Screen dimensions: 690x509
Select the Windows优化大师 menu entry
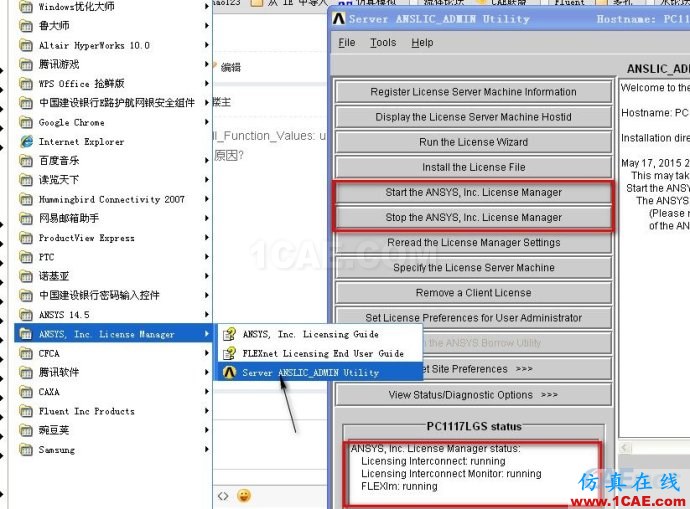point(114,7)
